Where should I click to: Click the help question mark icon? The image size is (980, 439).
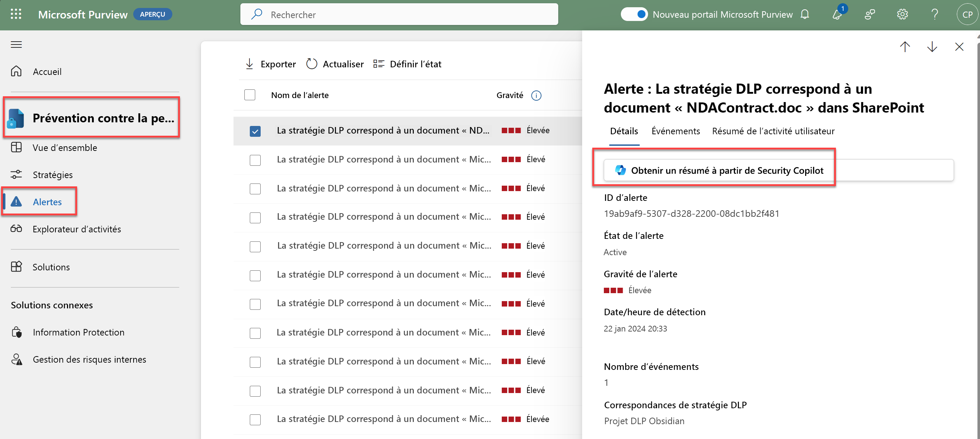tap(934, 14)
